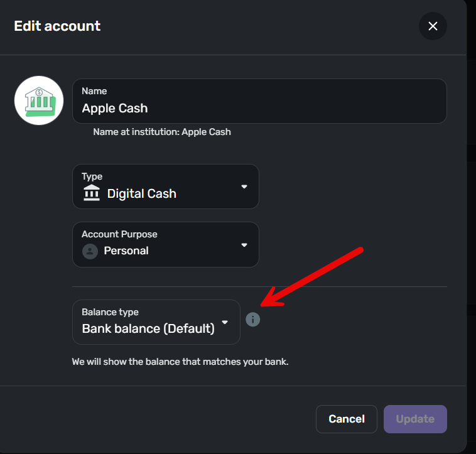Open the Personal account purpose selector
The image size is (476, 454).
coord(165,245)
